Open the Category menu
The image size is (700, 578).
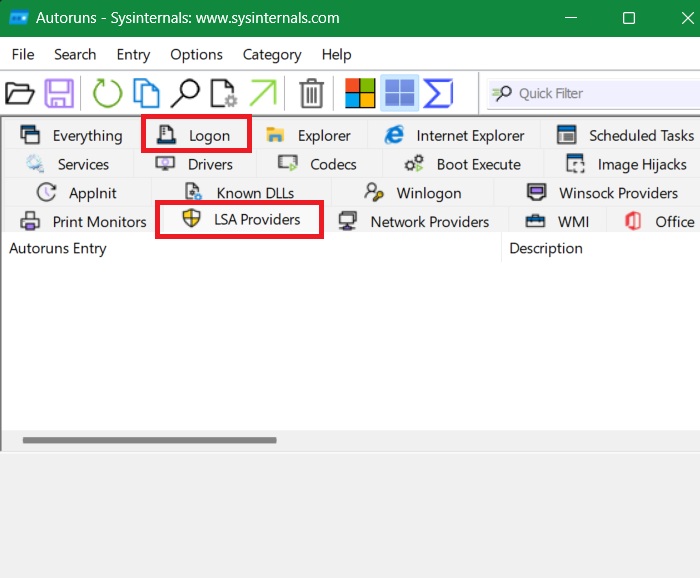tap(272, 54)
